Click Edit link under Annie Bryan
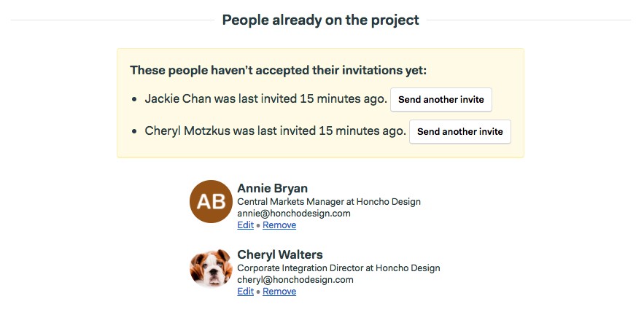Viewport: 644px width, 312px height. tap(246, 225)
